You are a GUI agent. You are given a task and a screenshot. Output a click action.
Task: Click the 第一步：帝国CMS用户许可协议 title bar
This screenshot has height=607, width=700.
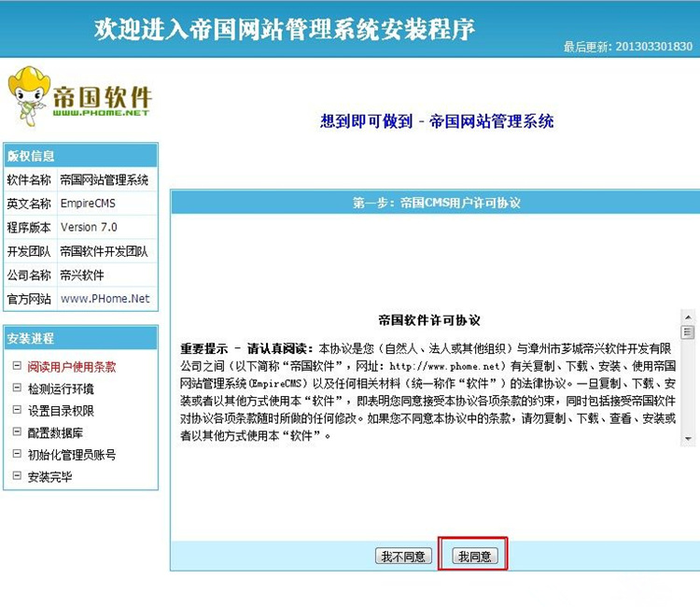[x=435, y=203]
